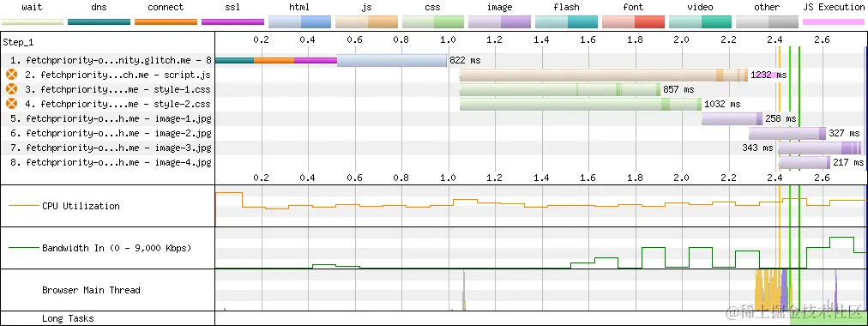The width and height of the screenshot is (868, 326).
Task: Click the image-2.jpg waterfall bar
Action: (787, 133)
